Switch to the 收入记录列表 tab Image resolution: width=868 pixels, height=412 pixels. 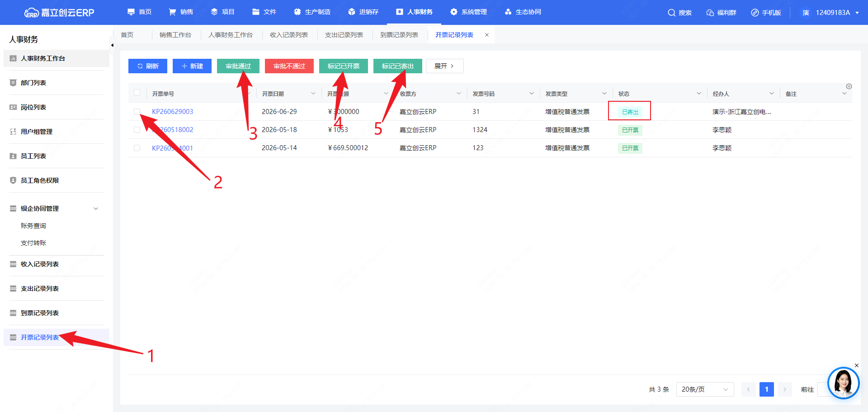pyautogui.click(x=288, y=35)
